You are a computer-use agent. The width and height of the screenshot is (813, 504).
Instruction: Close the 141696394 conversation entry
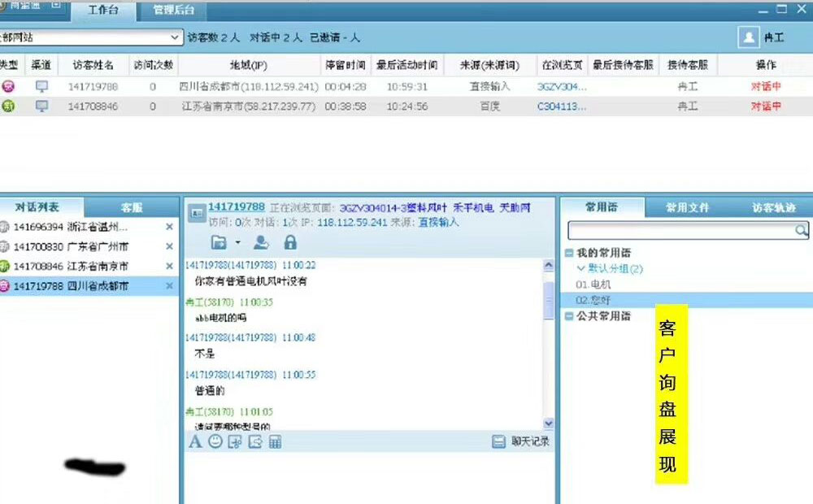(x=169, y=227)
